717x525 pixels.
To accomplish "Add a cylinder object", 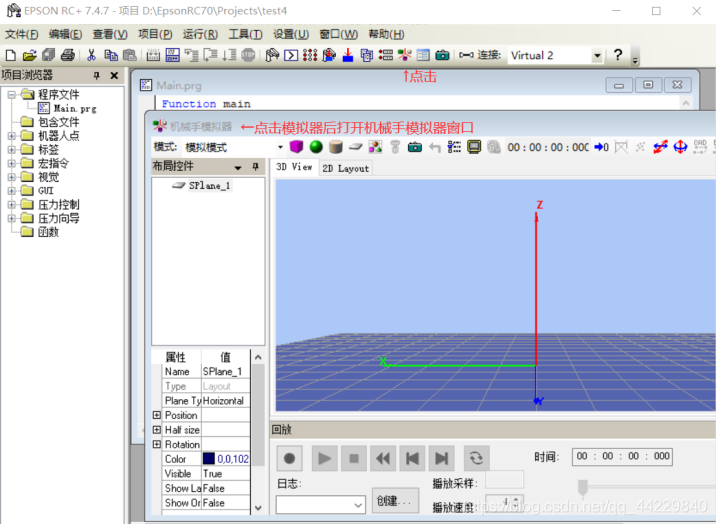I will point(336,147).
